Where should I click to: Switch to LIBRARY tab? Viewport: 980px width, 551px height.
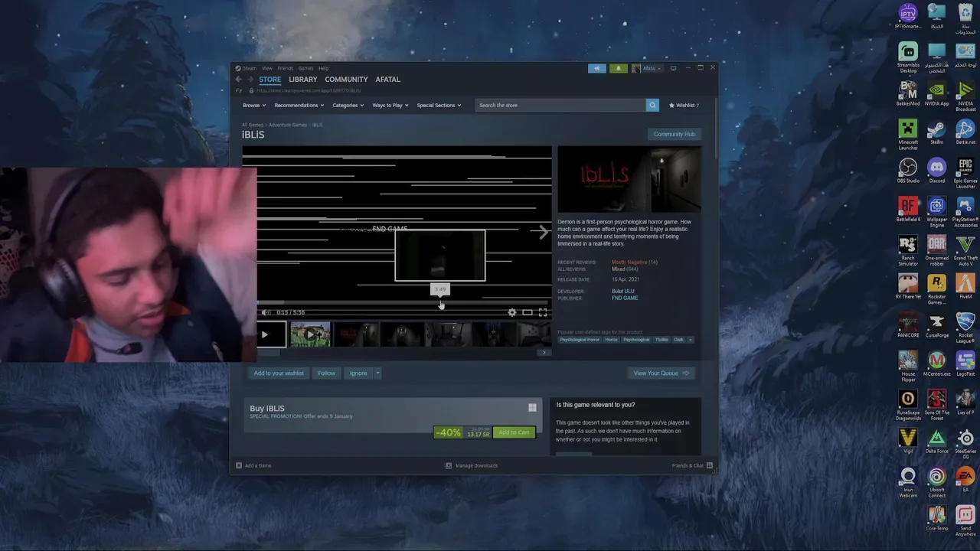coord(303,80)
